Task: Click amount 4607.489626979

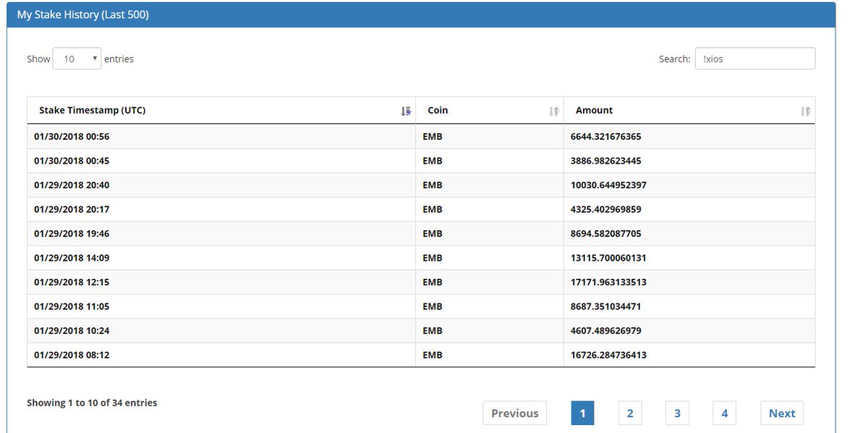Action: click(x=605, y=330)
